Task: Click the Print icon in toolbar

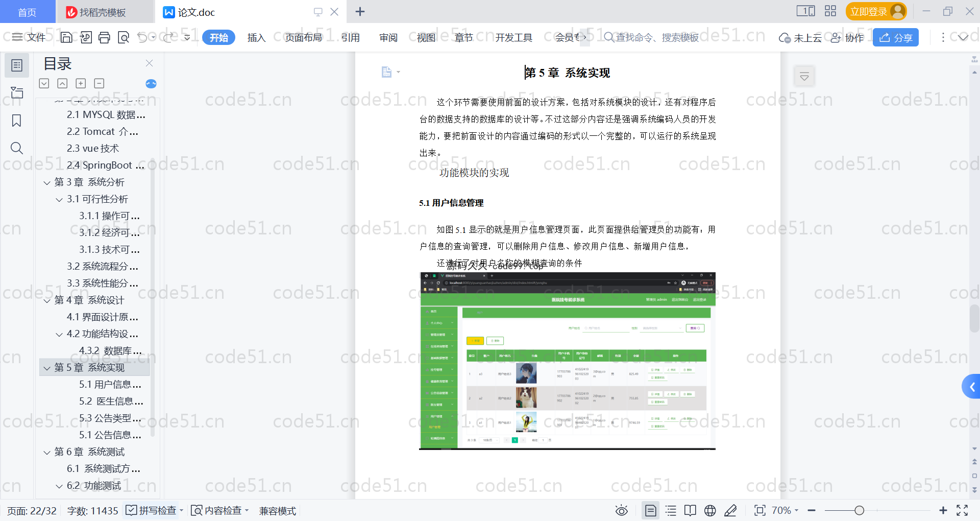Action: (104, 37)
